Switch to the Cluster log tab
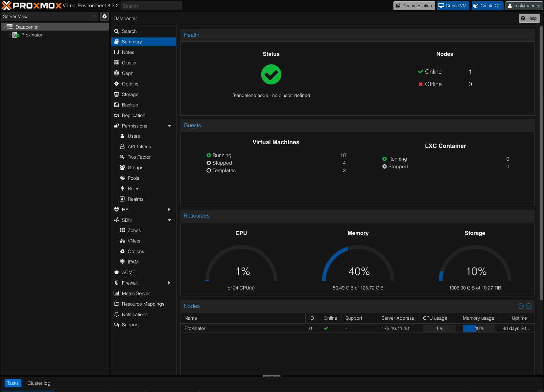The width and height of the screenshot is (544, 392). coord(38,383)
